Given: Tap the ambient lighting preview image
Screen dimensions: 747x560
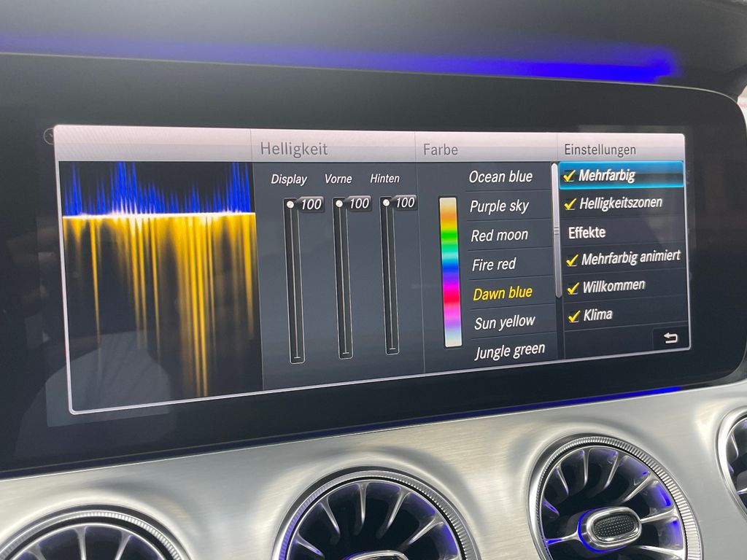Looking at the screenshot, I should click(x=160, y=281).
